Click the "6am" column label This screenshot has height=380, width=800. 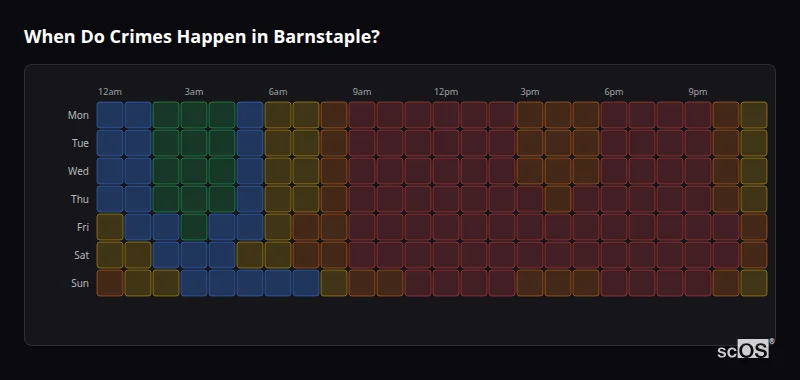point(278,92)
